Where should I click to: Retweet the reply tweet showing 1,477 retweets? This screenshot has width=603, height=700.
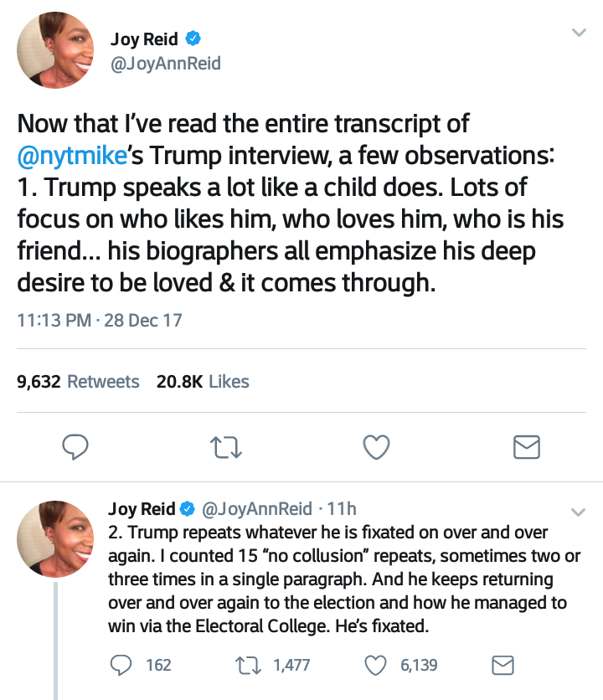249,665
